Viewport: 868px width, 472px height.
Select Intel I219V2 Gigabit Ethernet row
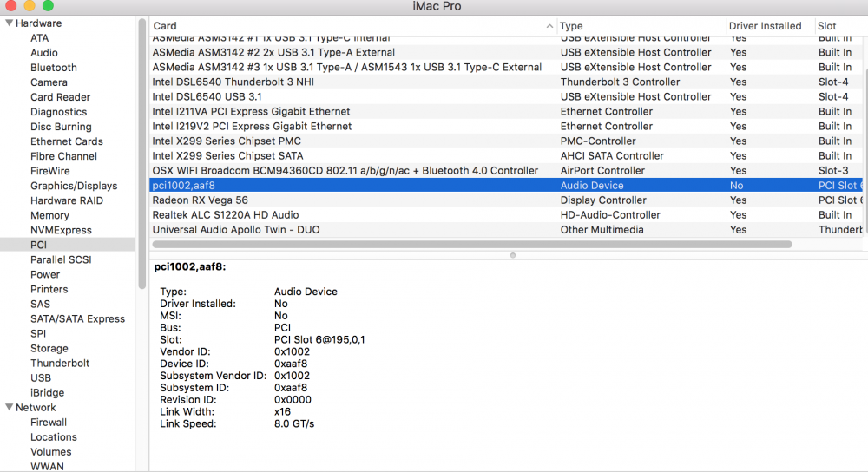(x=505, y=126)
